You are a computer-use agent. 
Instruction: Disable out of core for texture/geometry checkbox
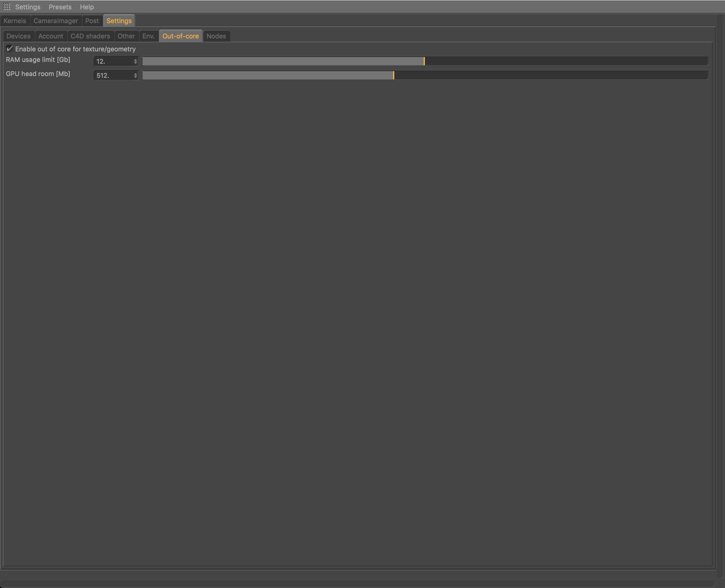[x=9, y=49]
